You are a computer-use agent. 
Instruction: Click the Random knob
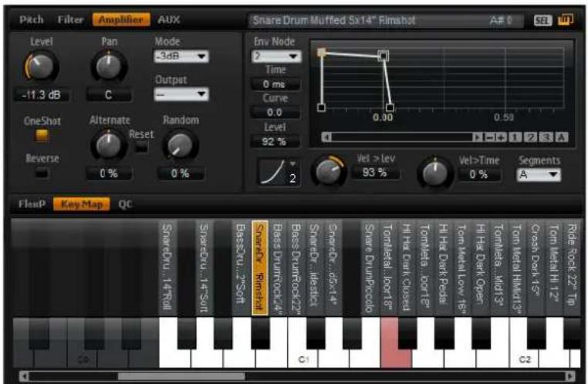pyautogui.click(x=180, y=146)
